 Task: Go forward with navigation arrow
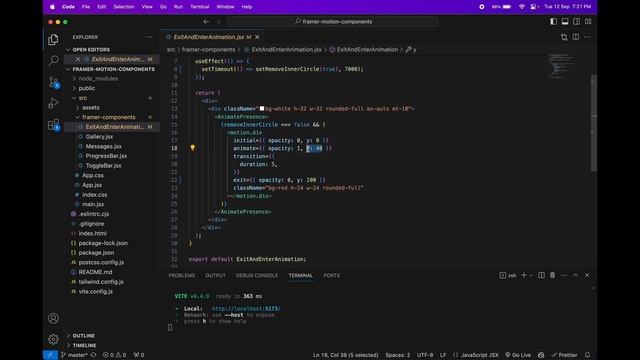pos(218,22)
